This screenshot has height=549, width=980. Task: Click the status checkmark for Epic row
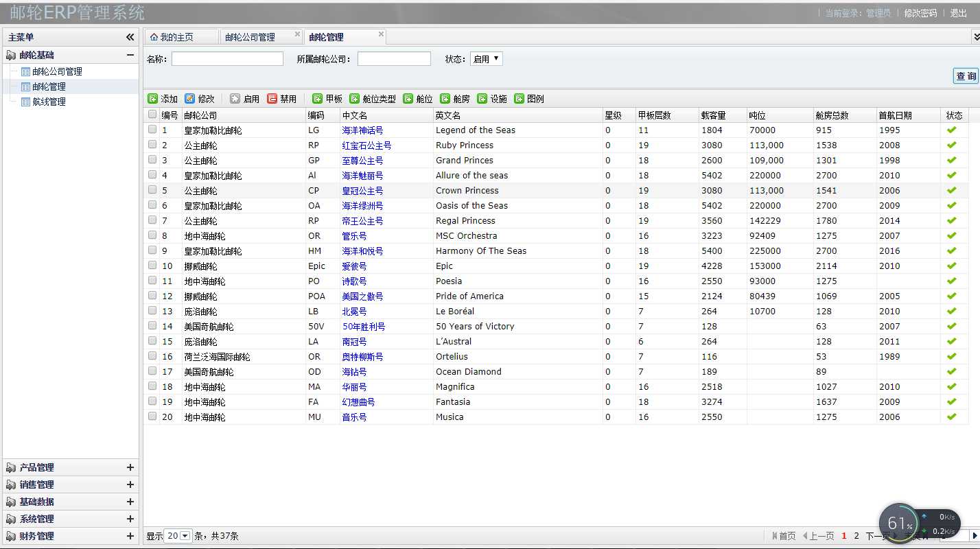pos(951,266)
